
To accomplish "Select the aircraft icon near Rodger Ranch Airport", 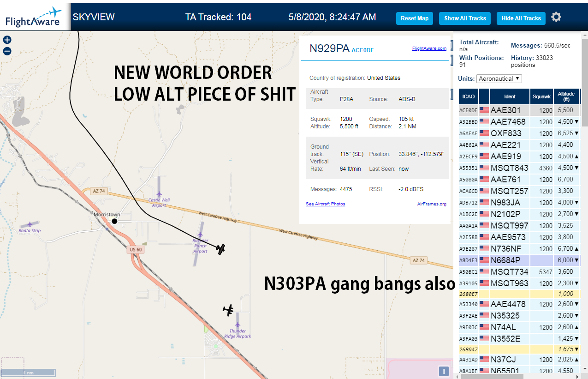I will click(x=221, y=249).
